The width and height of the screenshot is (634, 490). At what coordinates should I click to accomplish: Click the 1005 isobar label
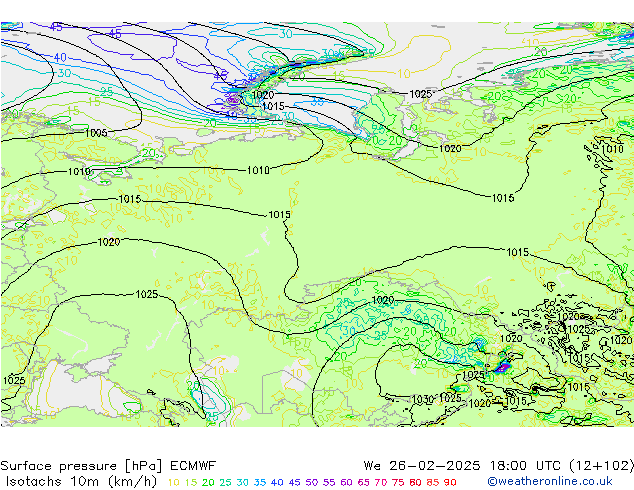96,133
